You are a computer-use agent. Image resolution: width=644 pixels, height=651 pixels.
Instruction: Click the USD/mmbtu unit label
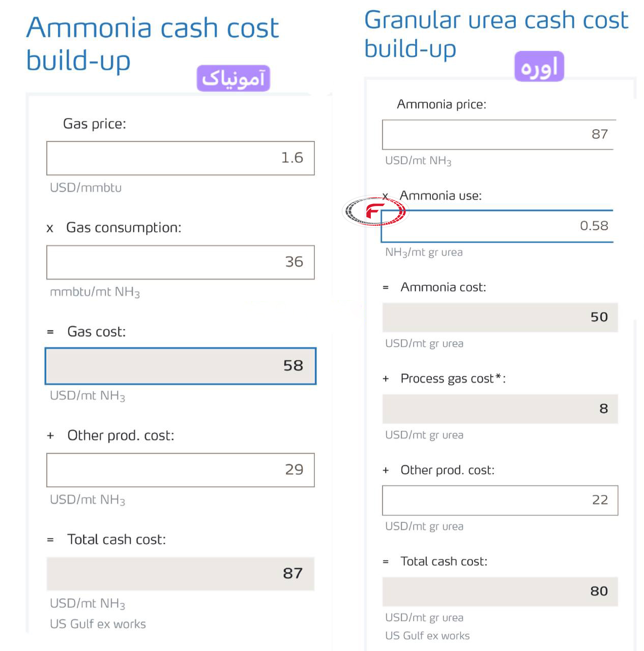click(85, 188)
